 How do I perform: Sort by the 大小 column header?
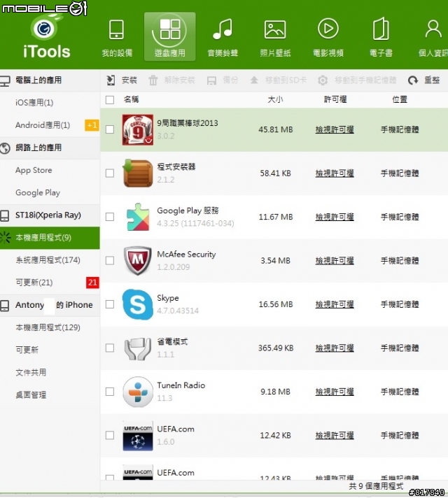pyautogui.click(x=275, y=99)
